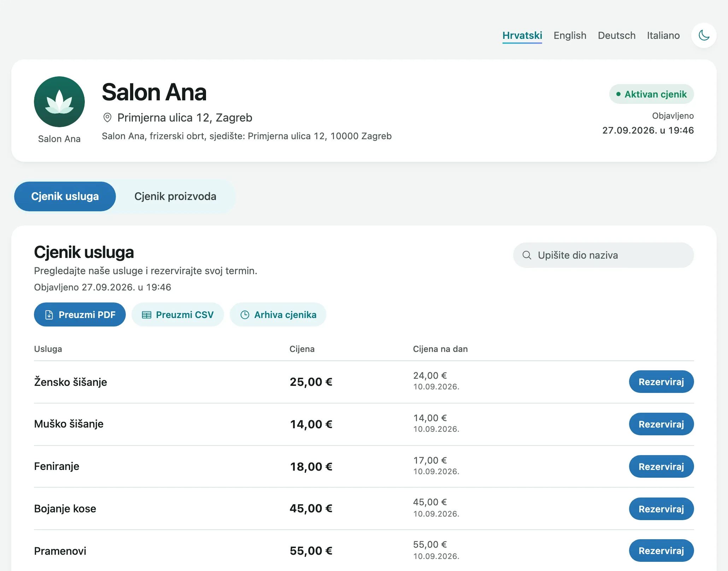728x571 pixels.
Task: Click the clock icon in Arhiva cjenika
Action: coord(245,315)
